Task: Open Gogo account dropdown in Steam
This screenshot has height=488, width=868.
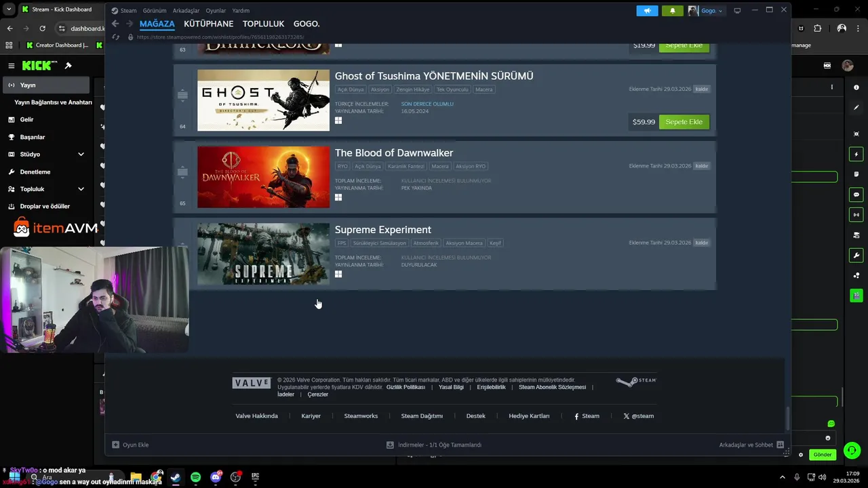Action: [707, 11]
